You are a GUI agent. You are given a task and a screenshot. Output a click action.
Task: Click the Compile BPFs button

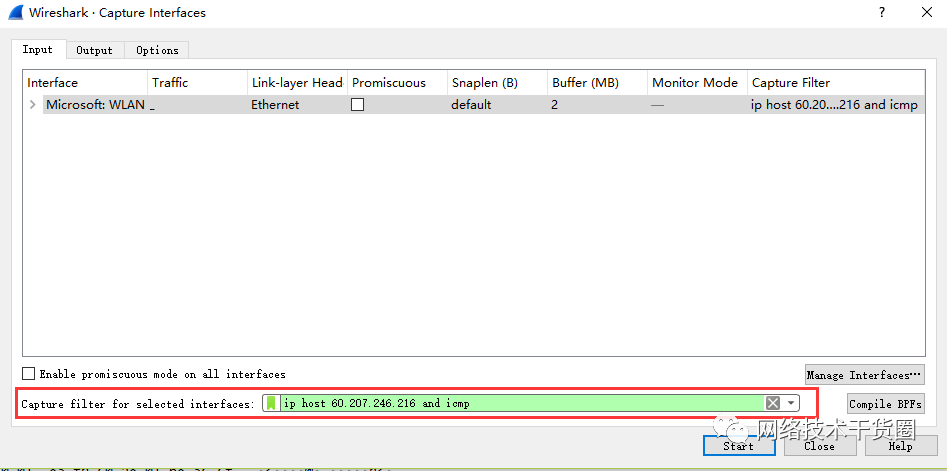[x=885, y=404]
